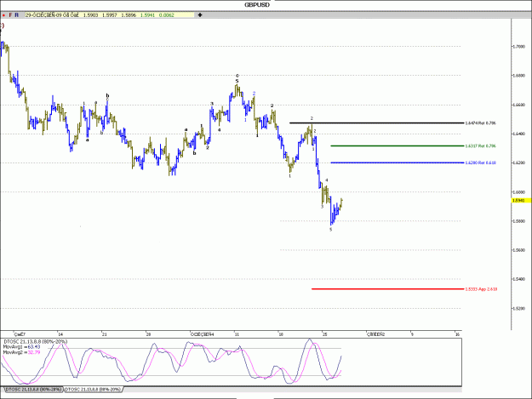Click the 14 date label on time axis
Screen dimensions: 532x399
point(60,334)
